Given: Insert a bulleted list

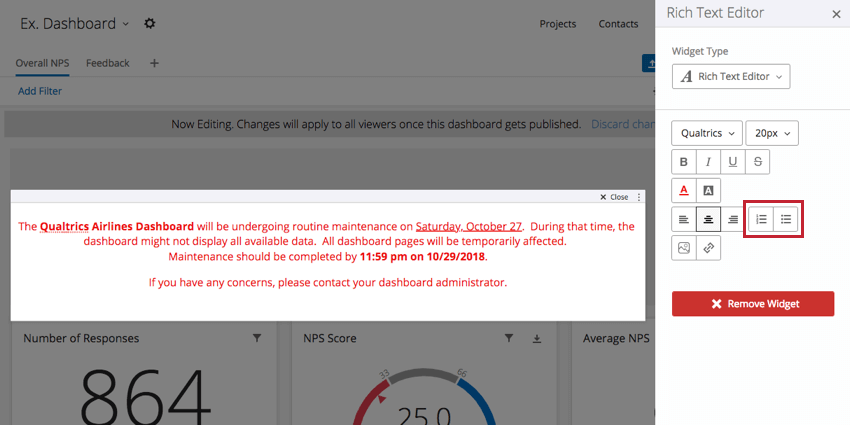Looking at the screenshot, I should [785, 219].
